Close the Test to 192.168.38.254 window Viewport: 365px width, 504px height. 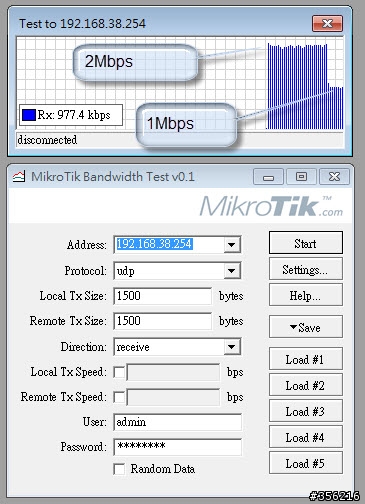point(327,23)
